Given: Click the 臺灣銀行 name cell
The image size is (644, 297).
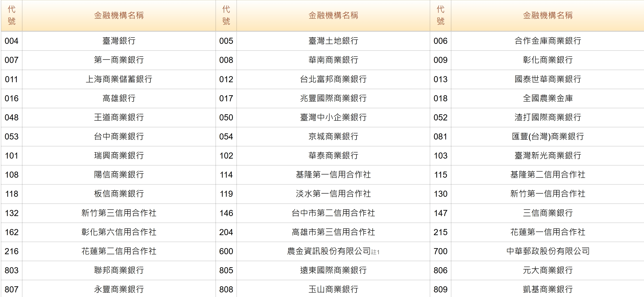Looking at the screenshot, I should pos(119,41).
